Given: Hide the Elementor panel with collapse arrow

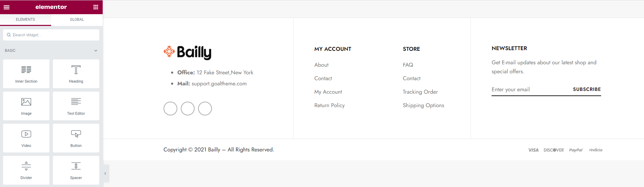Looking at the screenshot, I should point(105,174).
